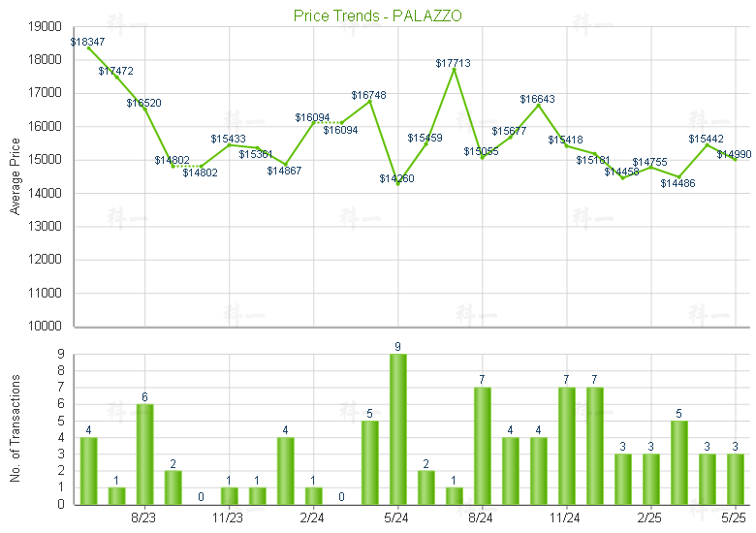
Task: Select the bar showing 6 transactions
Action: click(x=144, y=455)
